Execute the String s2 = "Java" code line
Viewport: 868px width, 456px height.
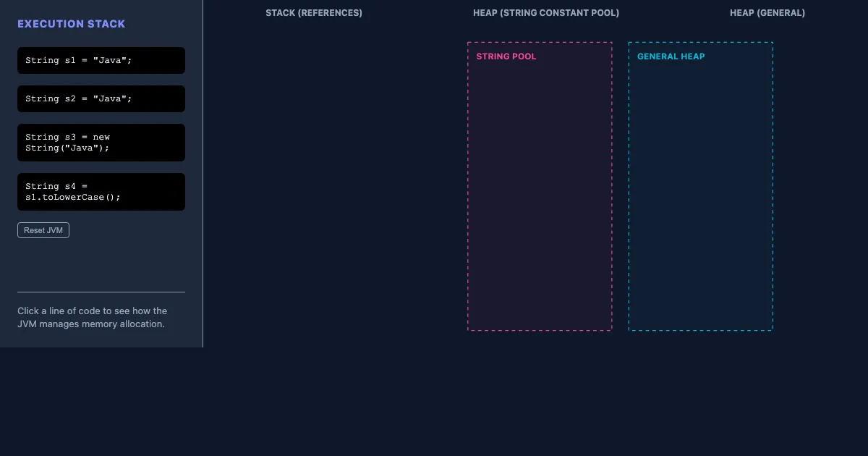point(101,99)
